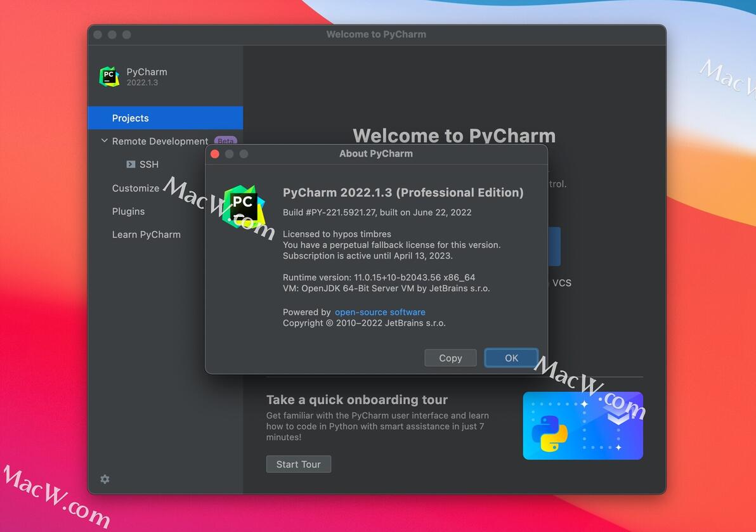Click the PyCharm logo in the sidebar
This screenshot has width=756, height=532.
[x=109, y=77]
